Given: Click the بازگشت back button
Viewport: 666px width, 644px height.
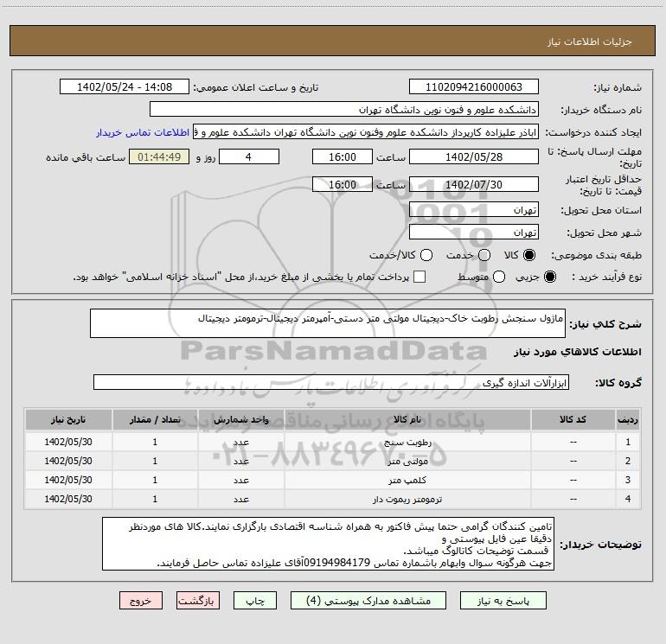Looking at the screenshot, I should [198, 600].
